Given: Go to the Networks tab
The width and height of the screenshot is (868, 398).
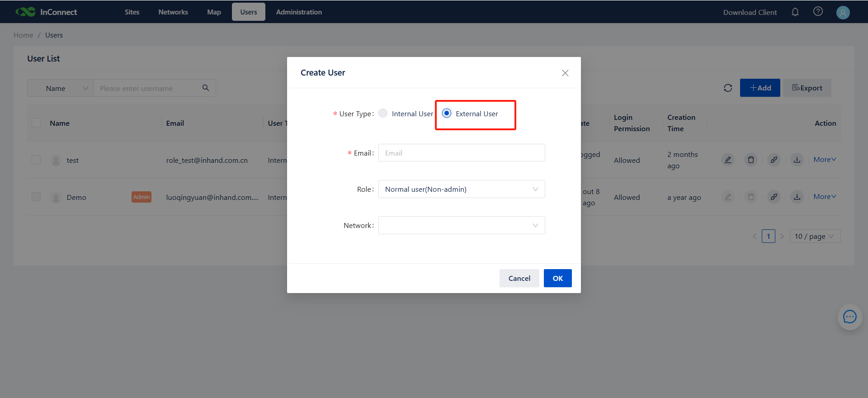Looking at the screenshot, I should click(173, 12).
